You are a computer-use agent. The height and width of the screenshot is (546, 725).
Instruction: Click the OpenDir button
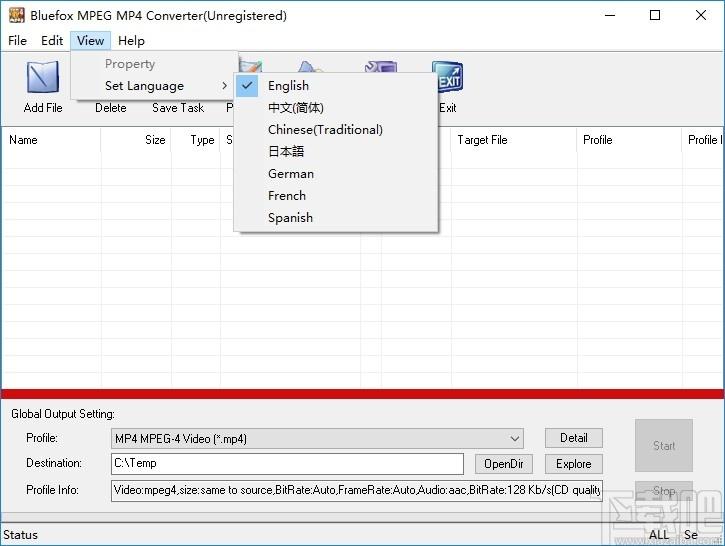(x=504, y=464)
